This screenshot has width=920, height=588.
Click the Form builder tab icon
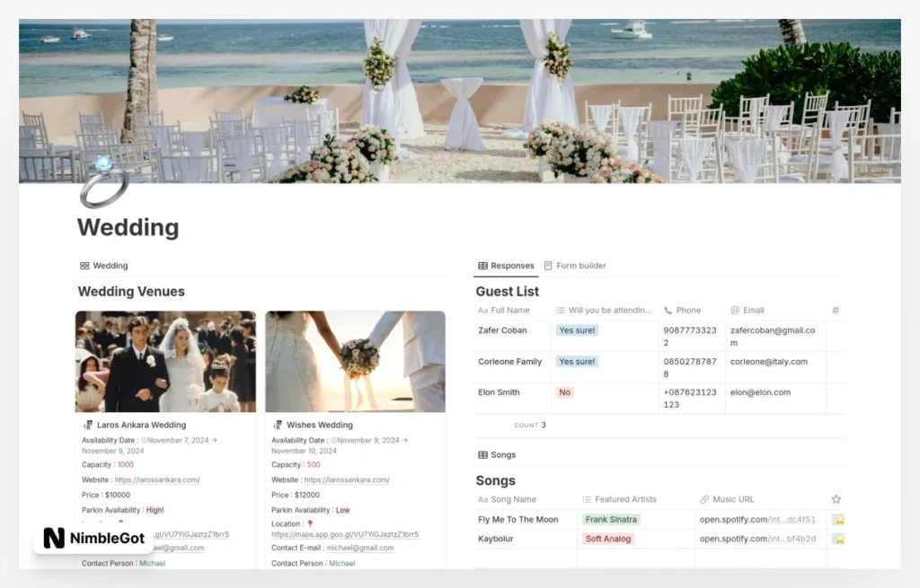[548, 266]
